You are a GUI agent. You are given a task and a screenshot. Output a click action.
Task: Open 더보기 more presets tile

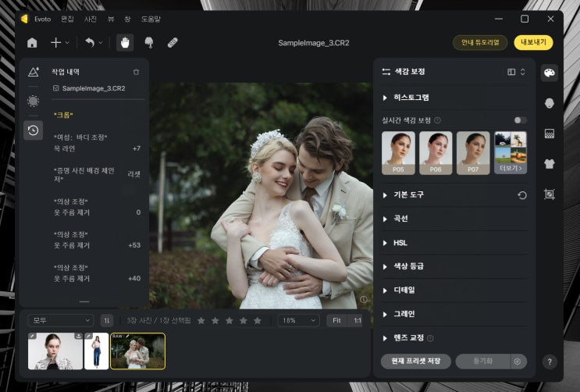[x=511, y=153]
